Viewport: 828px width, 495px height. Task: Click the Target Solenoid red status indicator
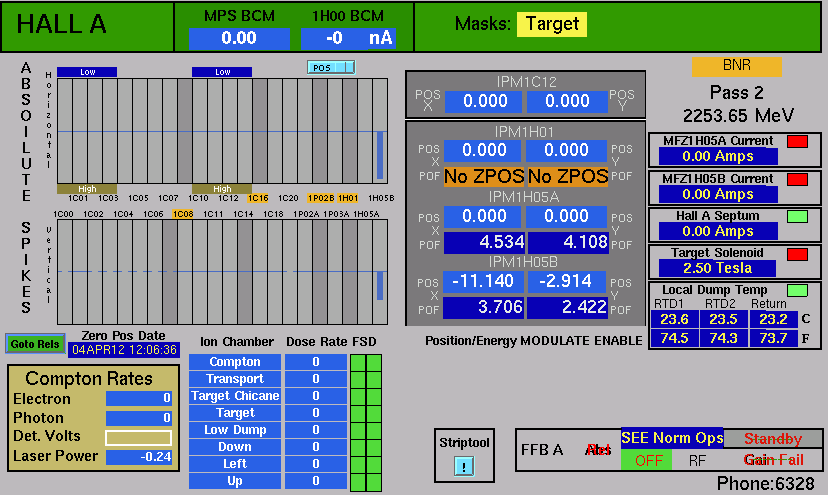click(x=797, y=254)
